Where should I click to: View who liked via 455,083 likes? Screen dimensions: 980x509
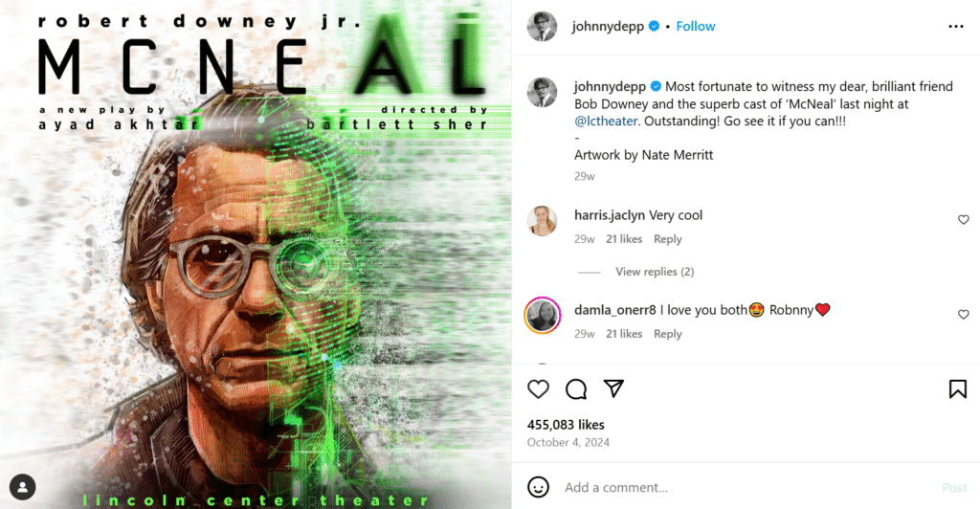(566, 425)
